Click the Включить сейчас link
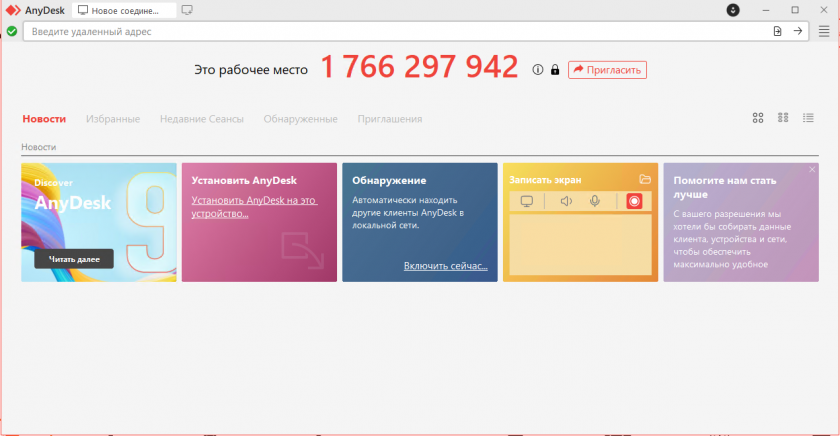This screenshot has width=840, height=436. pos(445,266)
